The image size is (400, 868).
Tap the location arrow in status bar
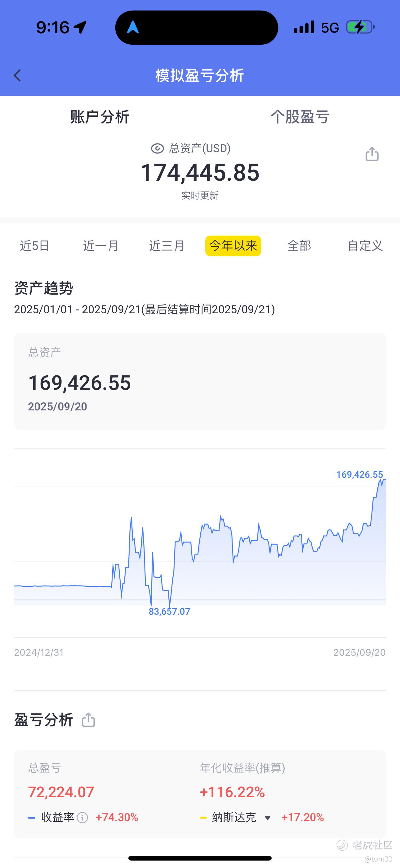coord(80,27)
